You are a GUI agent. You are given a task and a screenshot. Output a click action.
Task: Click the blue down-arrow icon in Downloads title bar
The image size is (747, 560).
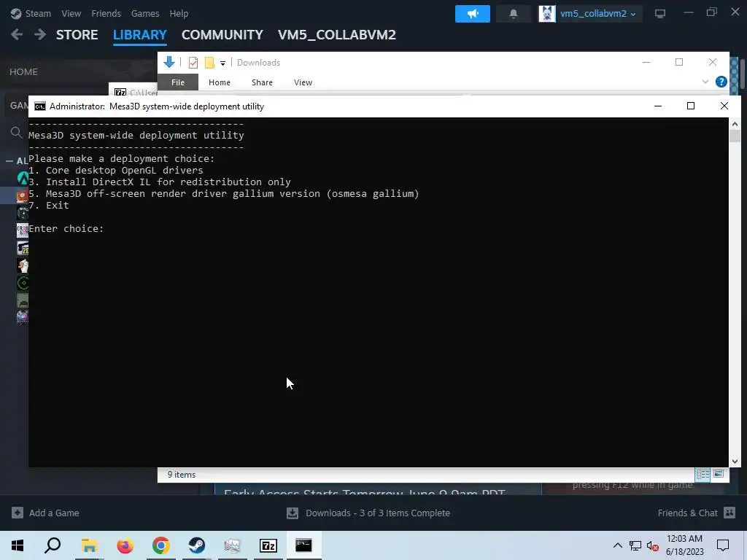(169, 62)
